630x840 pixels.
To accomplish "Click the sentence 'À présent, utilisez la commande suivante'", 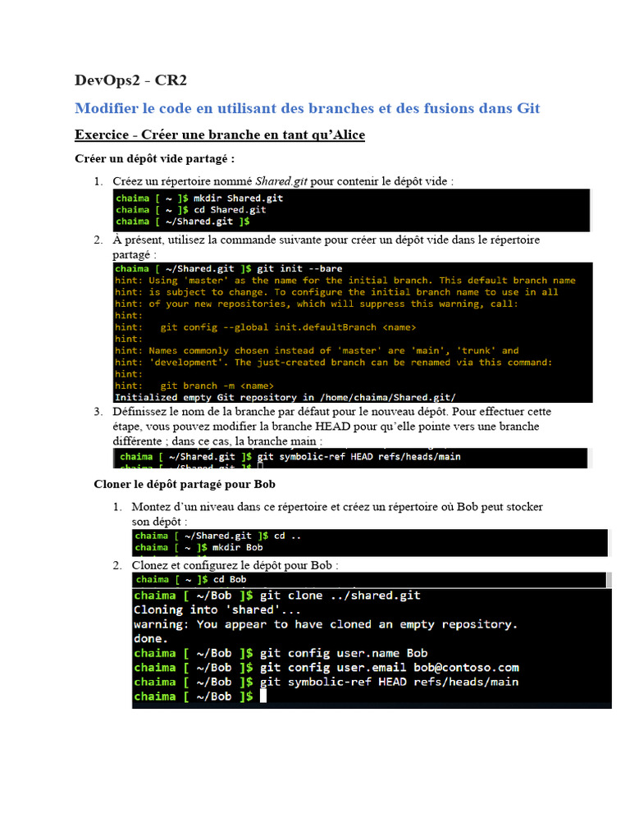I will [326, 240].
